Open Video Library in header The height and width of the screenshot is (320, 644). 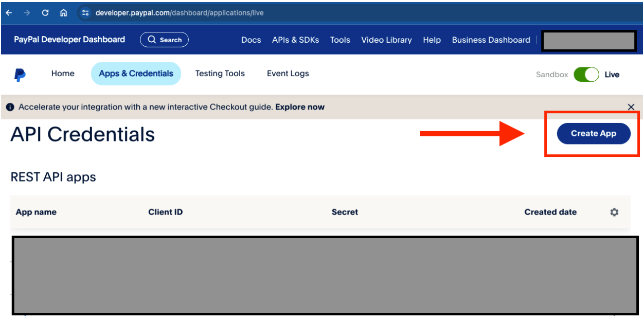[386, 40]
